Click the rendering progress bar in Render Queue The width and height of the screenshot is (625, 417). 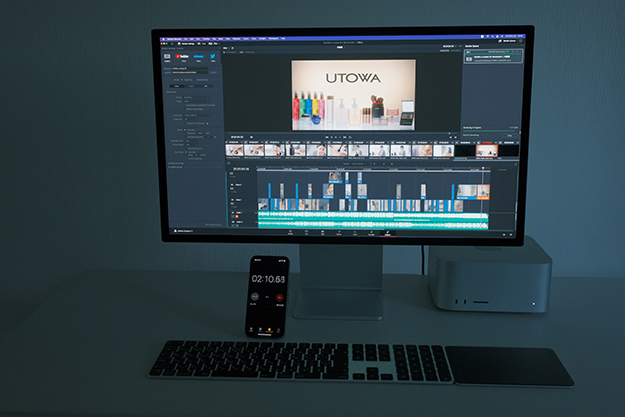[x=489, y=131]
